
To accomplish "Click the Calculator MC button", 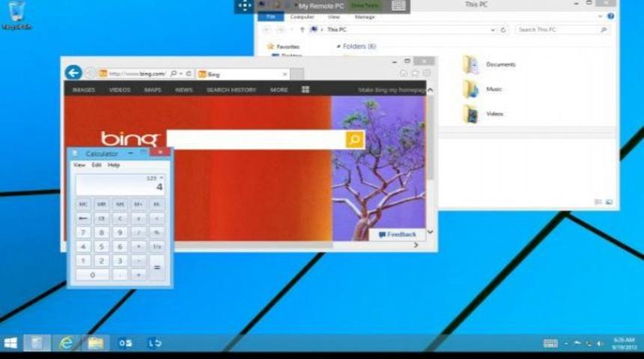I will (83, 204).
